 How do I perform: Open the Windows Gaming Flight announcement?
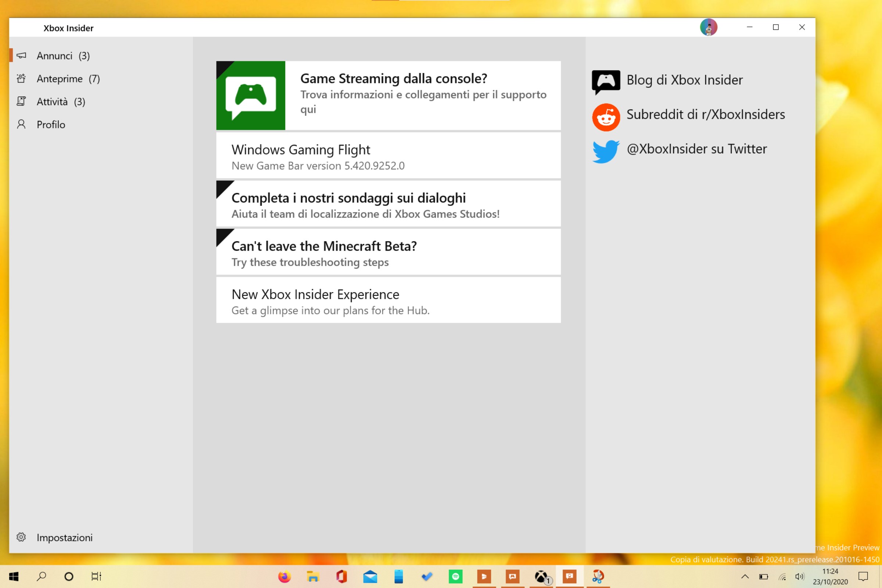388,155
